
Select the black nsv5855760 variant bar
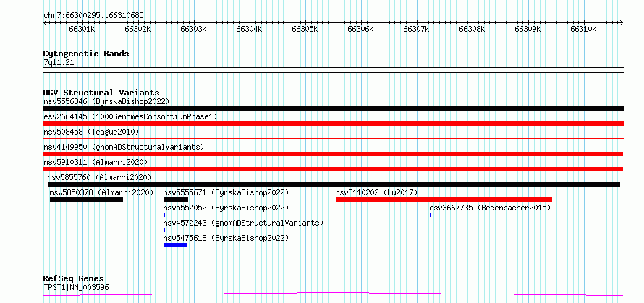[x=334, y=184]
